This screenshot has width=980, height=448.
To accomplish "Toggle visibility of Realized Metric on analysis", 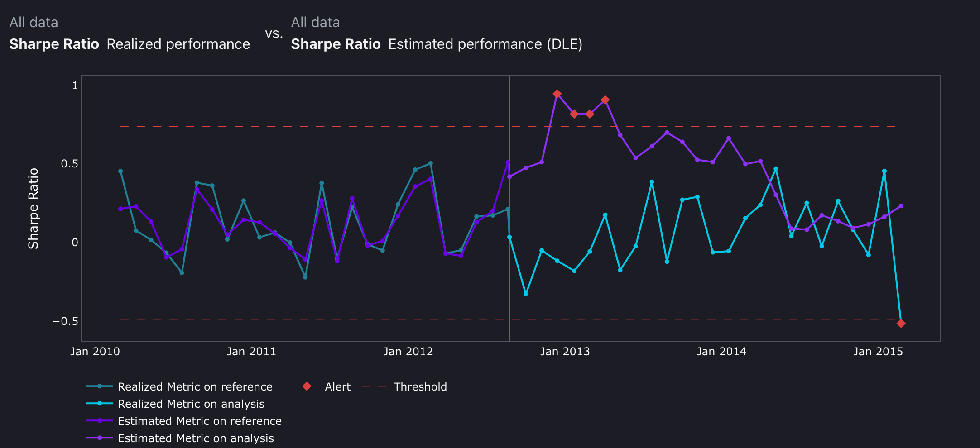I will (x=191, y=404).
